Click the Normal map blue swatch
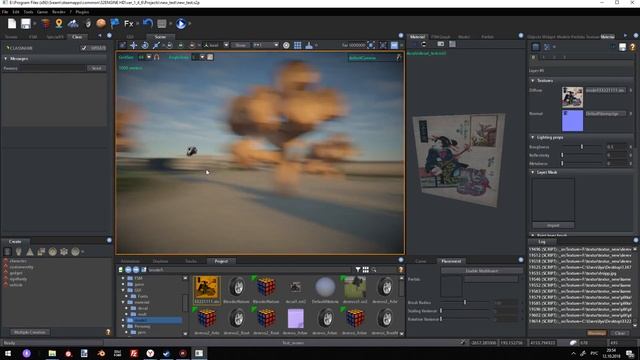This screenshot has width=640, height=360. click(572, 120)
